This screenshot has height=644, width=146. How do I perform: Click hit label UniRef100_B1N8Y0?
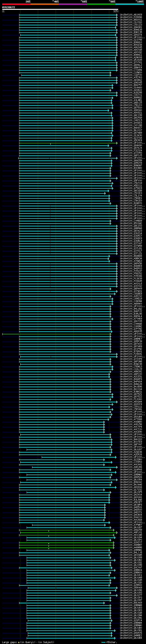coord(131,203)
